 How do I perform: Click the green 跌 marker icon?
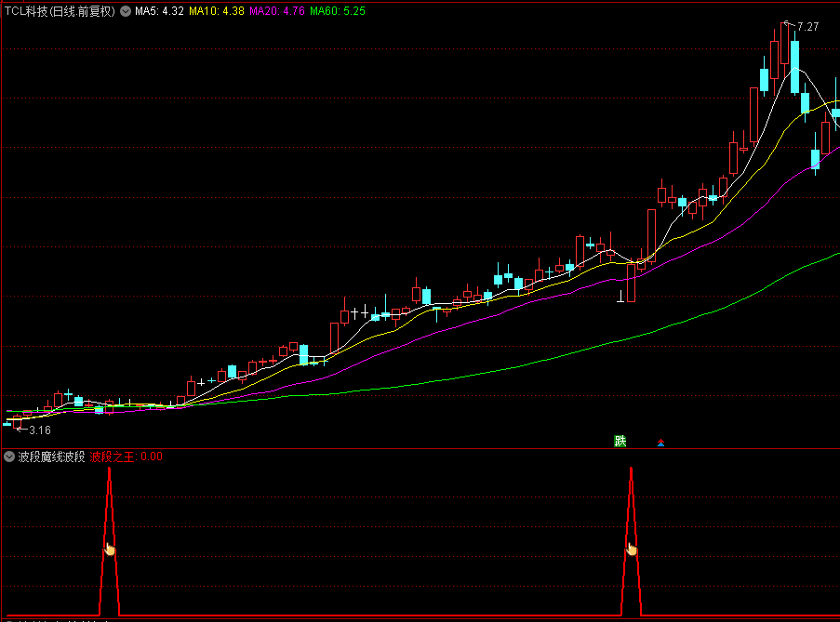click(x=620, y=441)
